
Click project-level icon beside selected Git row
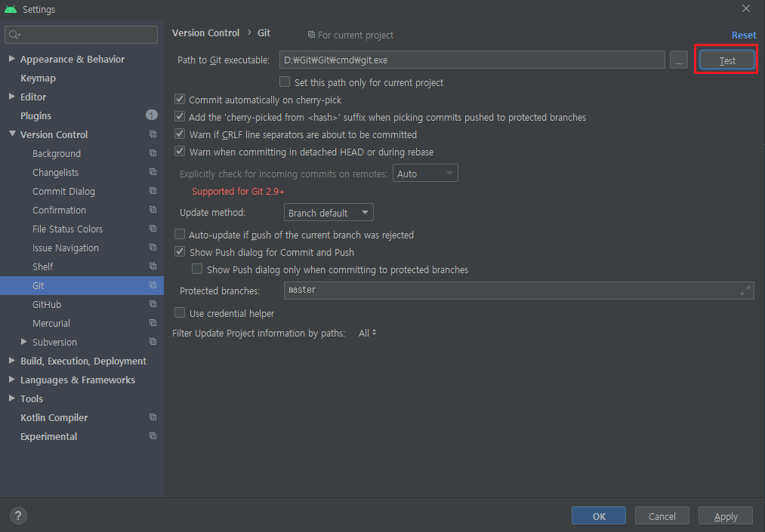point(153,285)
